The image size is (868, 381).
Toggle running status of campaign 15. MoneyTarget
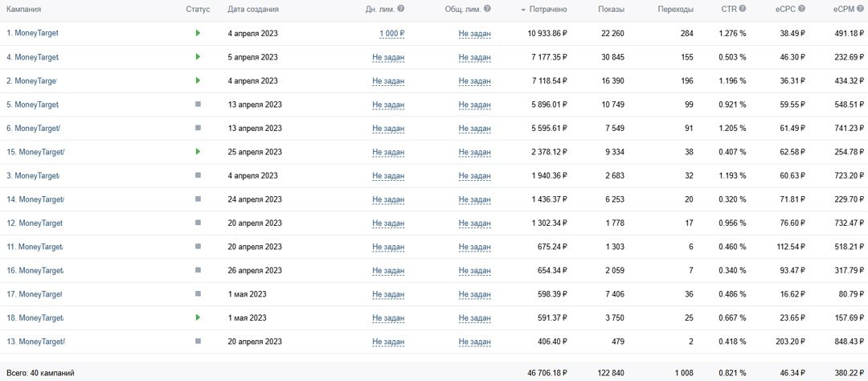tap(198, 152)
